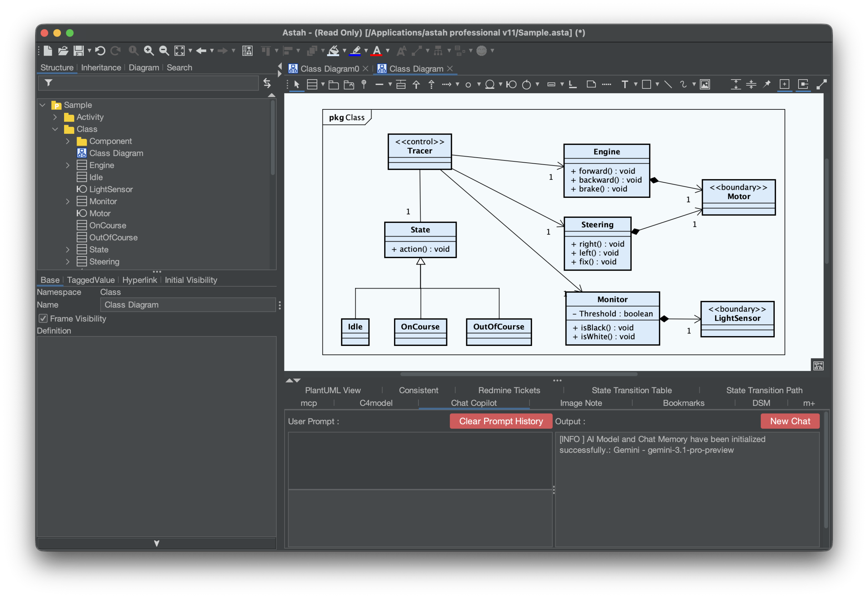Select the Text tool icon
868x598 pixels.
coord(624,84)
